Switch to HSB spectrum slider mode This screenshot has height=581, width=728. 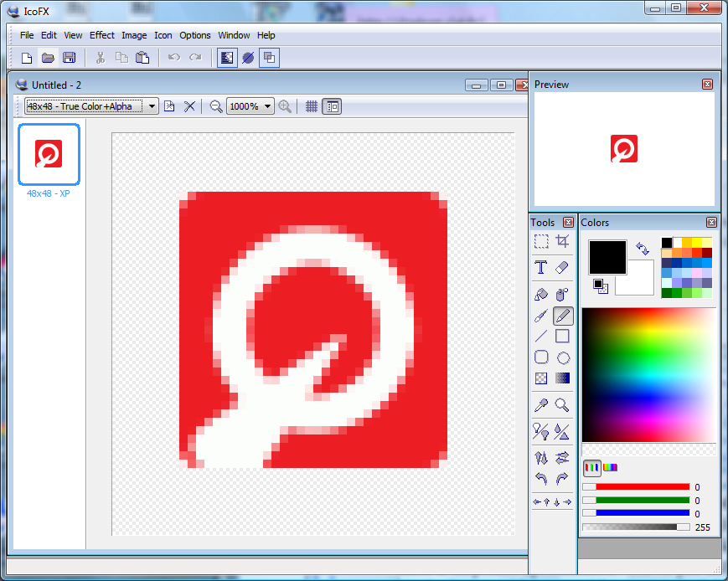pyautogui.click(x=610, y=467)
